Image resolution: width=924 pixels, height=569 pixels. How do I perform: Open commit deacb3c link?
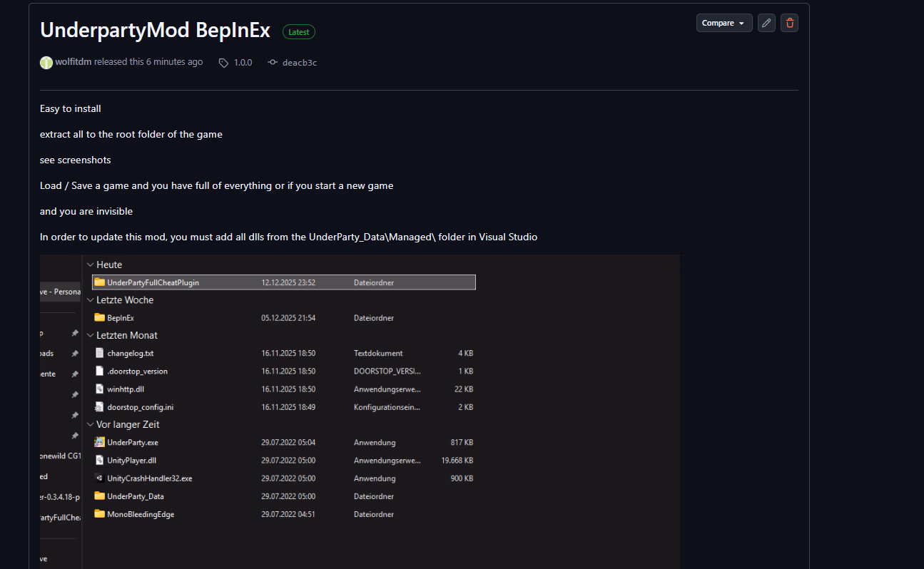299,63
